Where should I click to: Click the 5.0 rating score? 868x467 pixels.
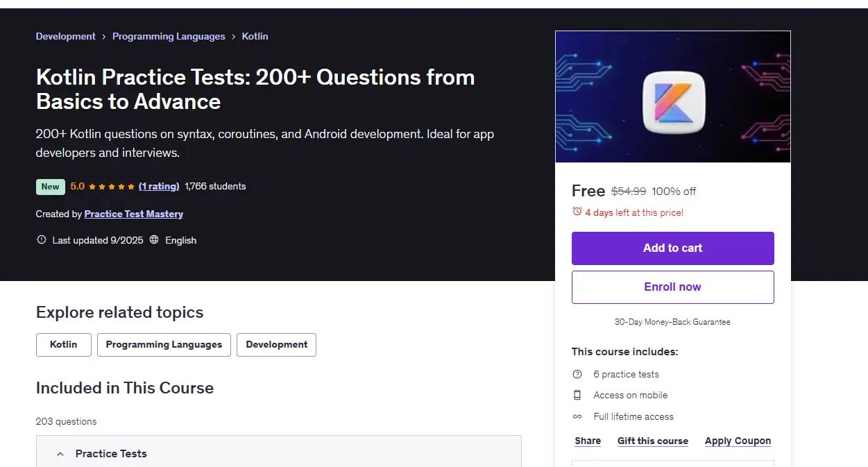(x=78, y=186)
